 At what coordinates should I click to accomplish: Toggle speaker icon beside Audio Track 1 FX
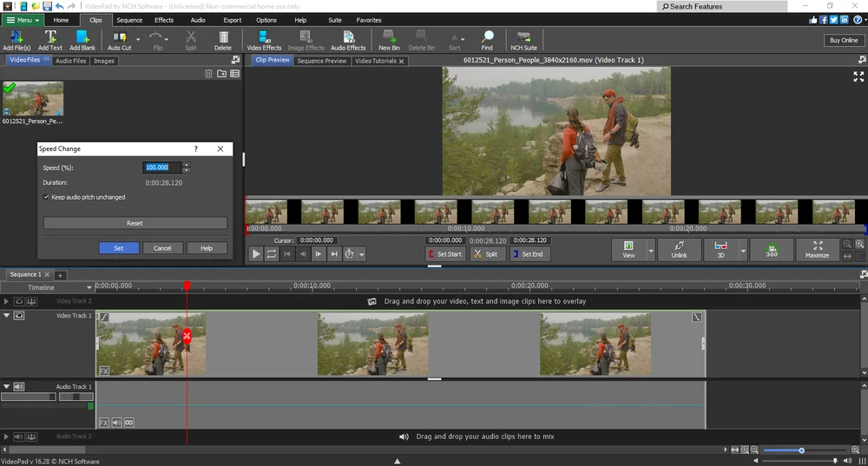(116, 423)
